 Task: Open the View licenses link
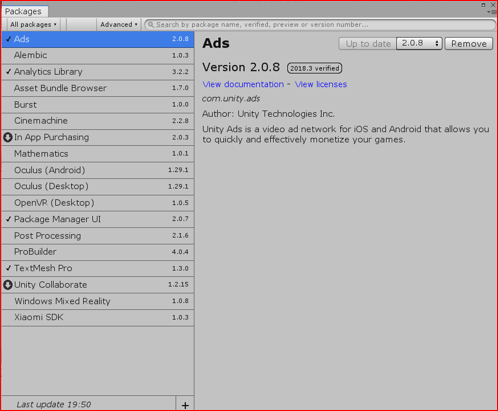(x=321, y=84)
